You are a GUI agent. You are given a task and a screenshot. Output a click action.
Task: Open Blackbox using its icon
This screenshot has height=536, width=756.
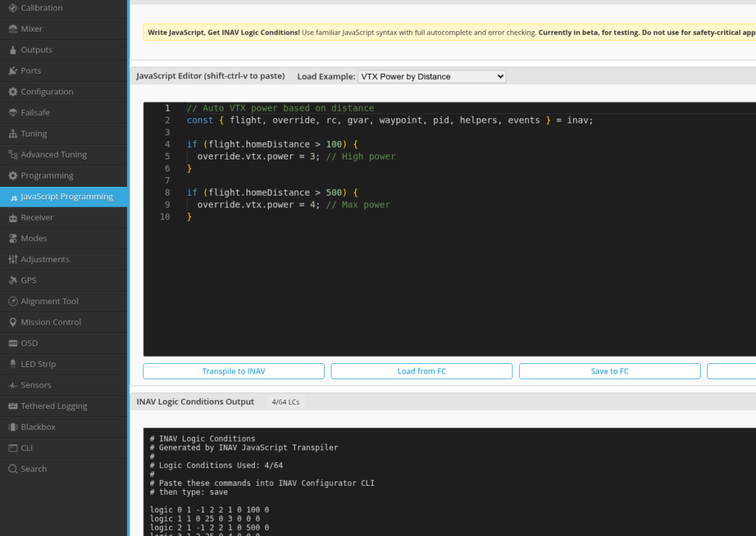tap(13, 427)
